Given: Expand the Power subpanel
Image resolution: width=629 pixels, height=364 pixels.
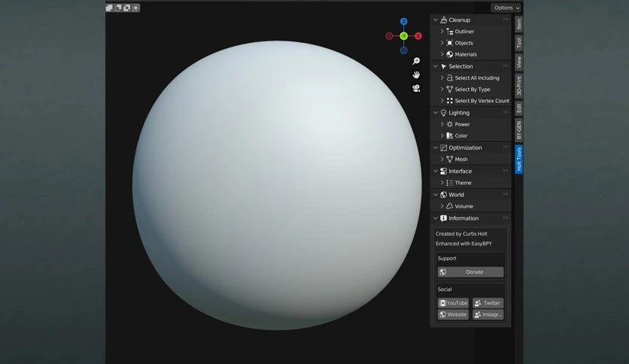Looking at the screenshot, I should (442, 124).
